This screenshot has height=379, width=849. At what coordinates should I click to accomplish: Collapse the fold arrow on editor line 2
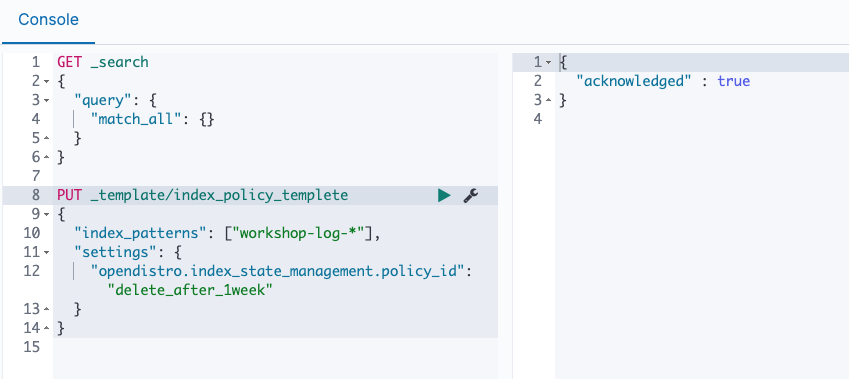(46, 82)
